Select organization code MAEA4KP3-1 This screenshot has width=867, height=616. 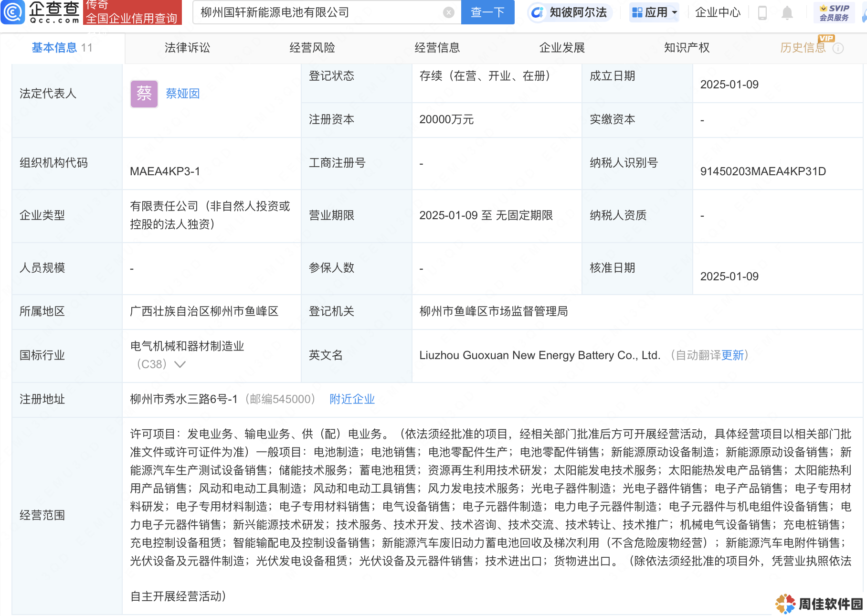coord(165,171)
